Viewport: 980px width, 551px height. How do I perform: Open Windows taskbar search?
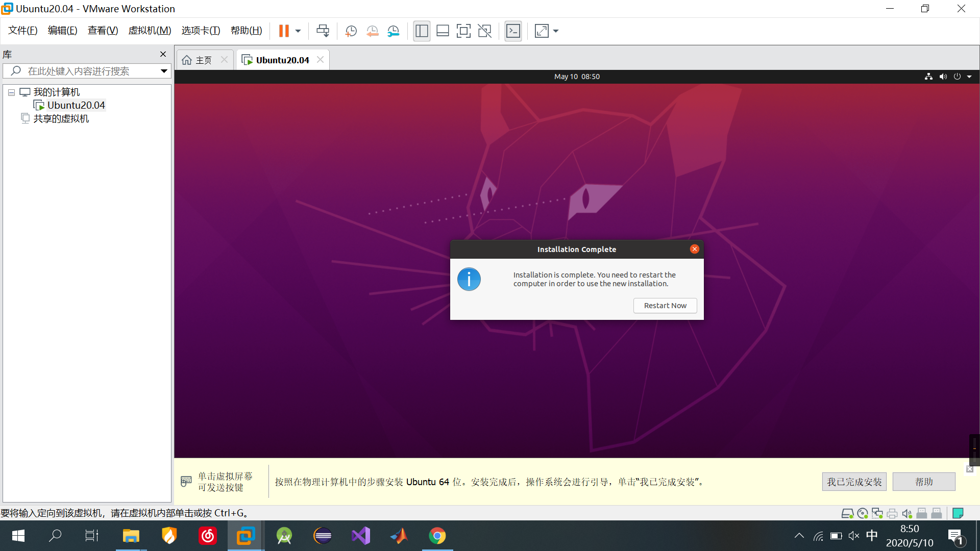tap(55, 536)
